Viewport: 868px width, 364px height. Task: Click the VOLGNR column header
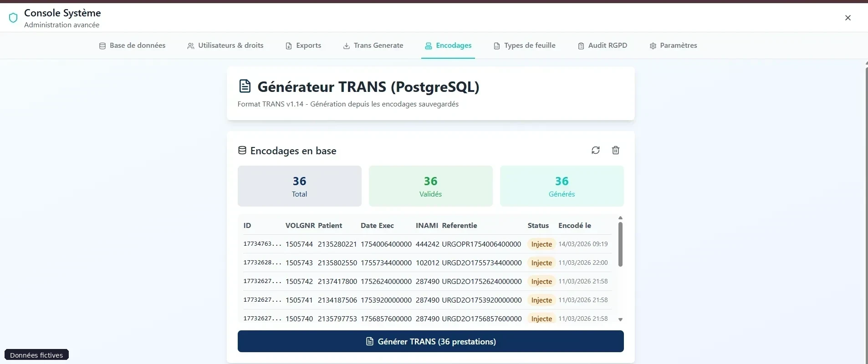(x=300, y=226)
